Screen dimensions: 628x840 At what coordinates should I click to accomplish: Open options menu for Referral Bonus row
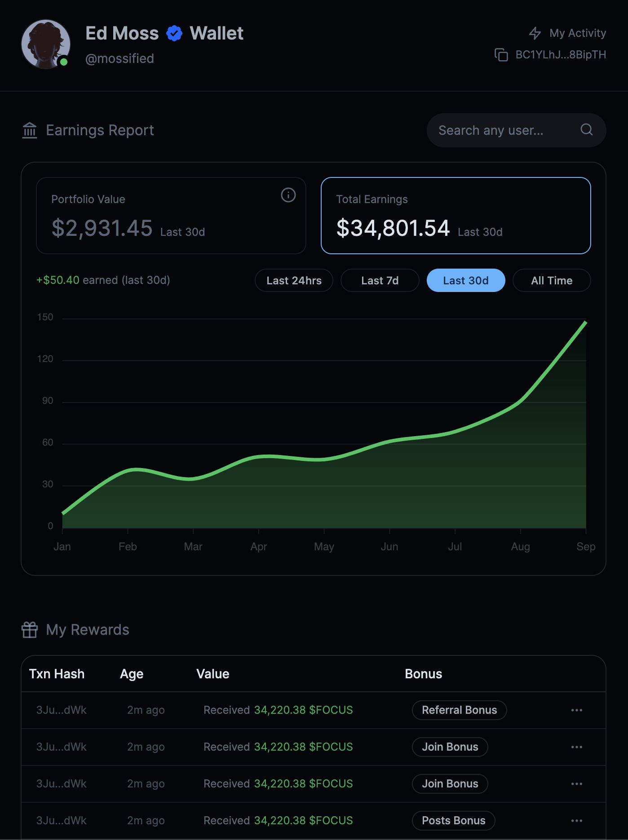point(576,710)
